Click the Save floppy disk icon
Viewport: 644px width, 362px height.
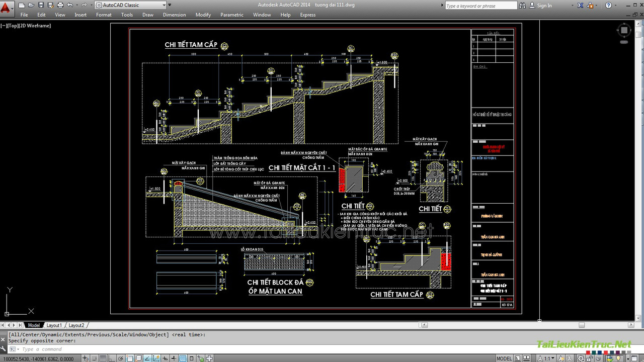point(40,5)
